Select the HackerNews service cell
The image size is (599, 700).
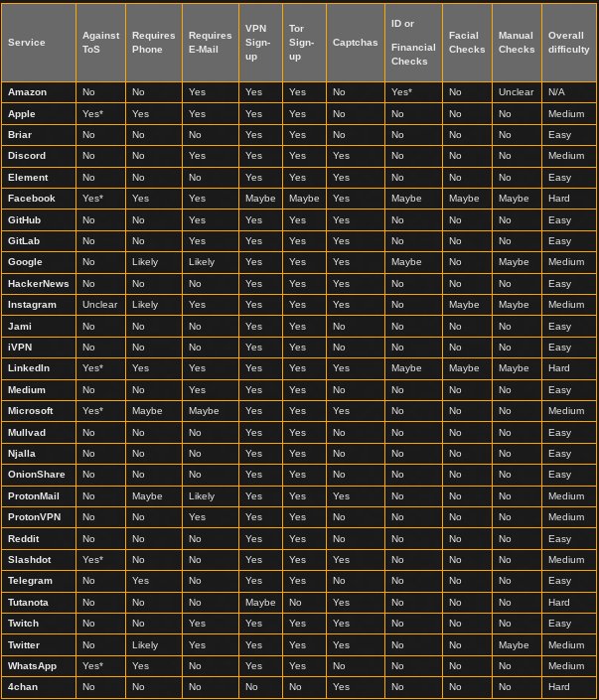(39, 284)
